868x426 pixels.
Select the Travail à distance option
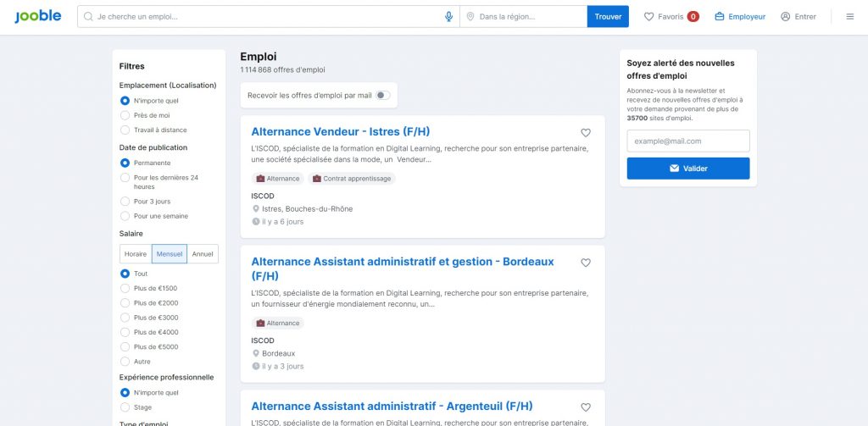click(x=125, y=130)
